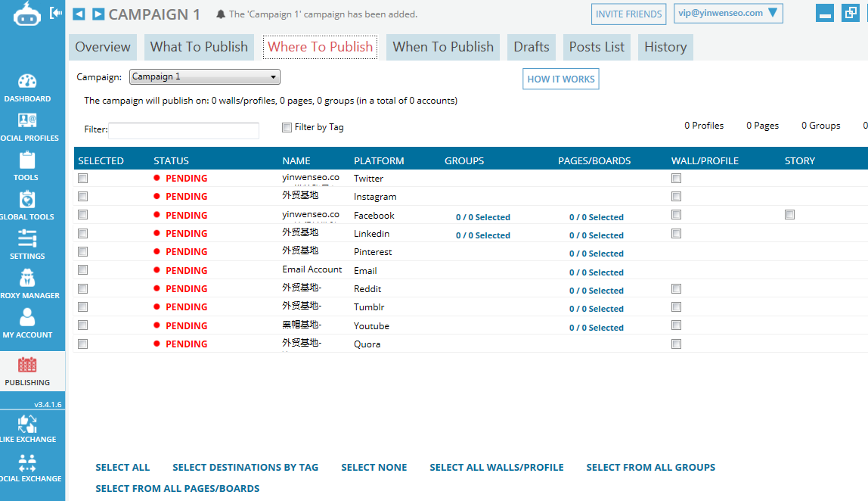Open the vip@yinwenseo.com account dropdown
The image size is (868, 501).
(x=727, y=13)
